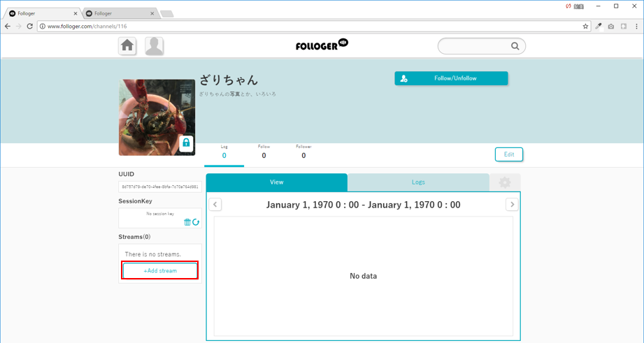Click the lock icon on the channel picture
The height and width of the screenshot is (343, 644).
tap(186, 143)
